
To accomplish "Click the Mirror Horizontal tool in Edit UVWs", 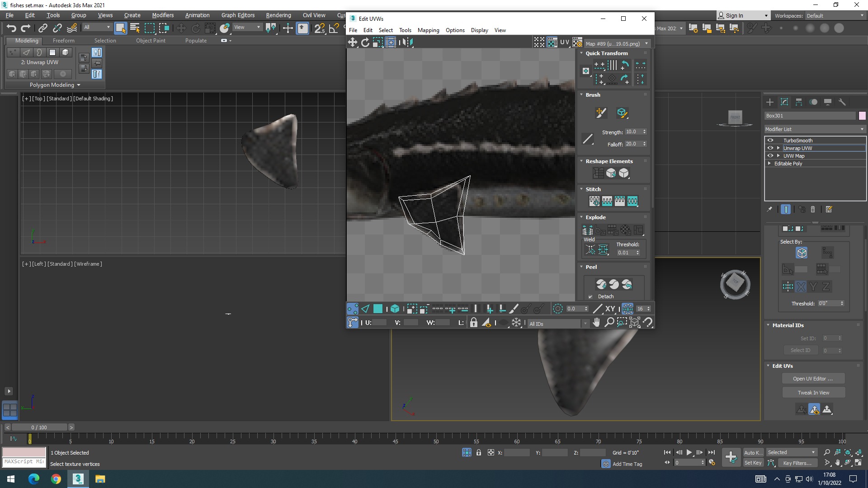I will [x=407, y=42].
